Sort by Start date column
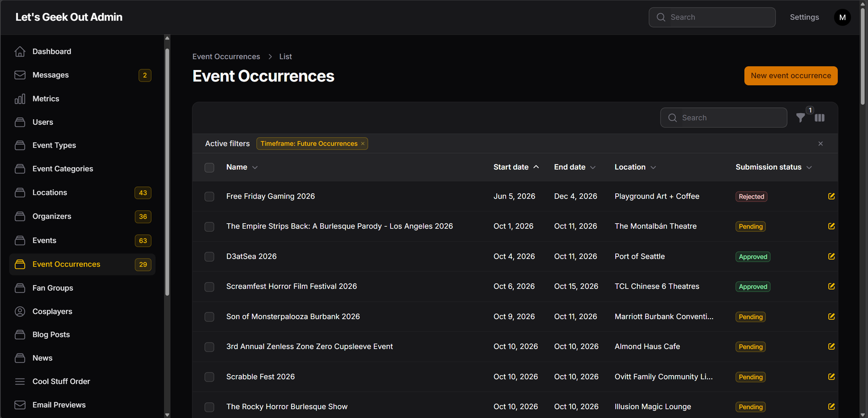The height and width of the screenshot is (418, 868). tap(516, 167)
